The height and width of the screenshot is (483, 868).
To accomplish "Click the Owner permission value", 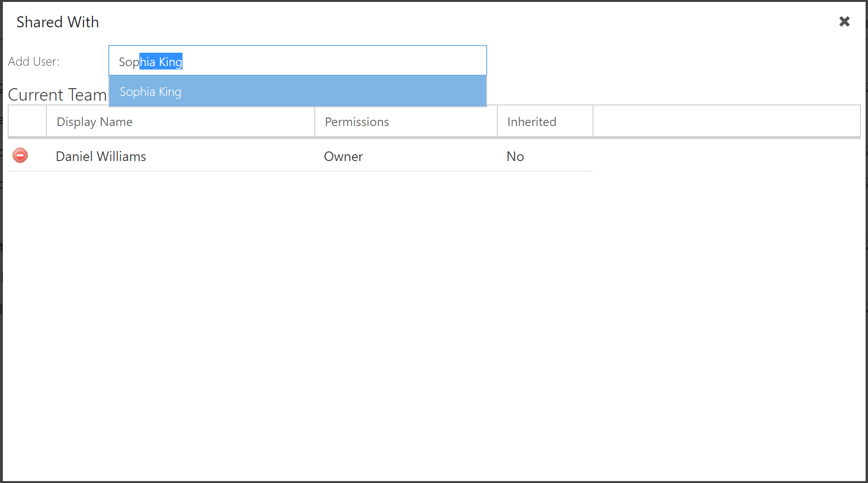I will click(x=343, y=156).
